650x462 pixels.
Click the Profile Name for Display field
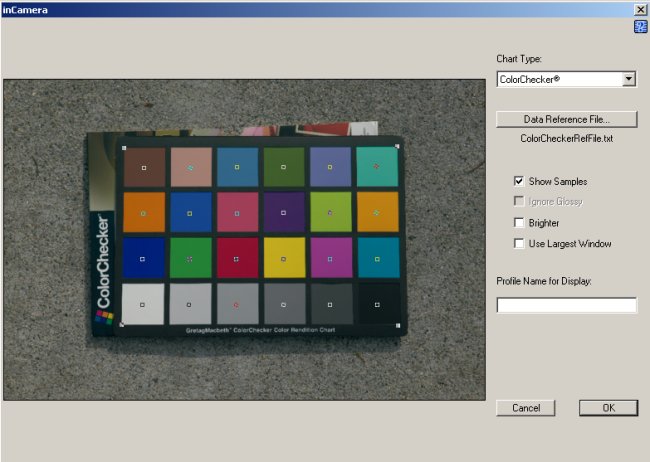(x=567, y=305)
